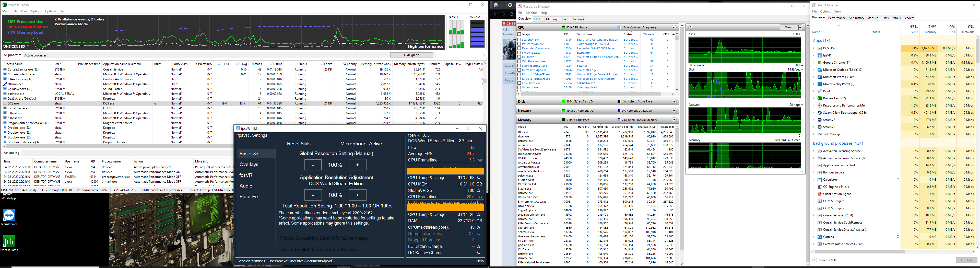Viewport: 980px width, 268px height.
Task: Click the Task Manager title bar icon
Action: (814, 5)
